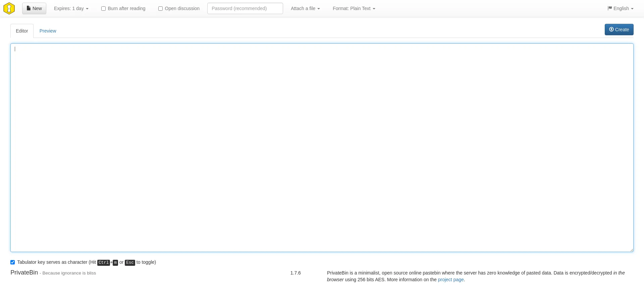
Task: Select the Editor tab
Action: coord(22,31)
